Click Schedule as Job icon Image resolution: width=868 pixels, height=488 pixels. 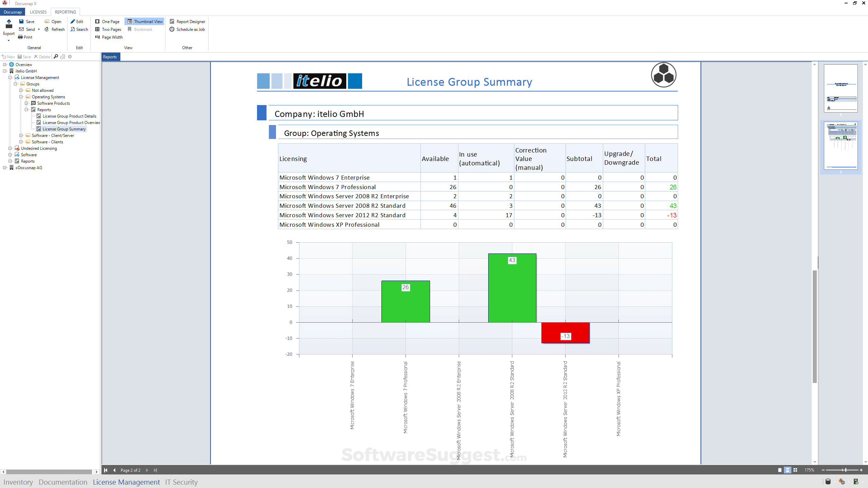coord(172,29)
